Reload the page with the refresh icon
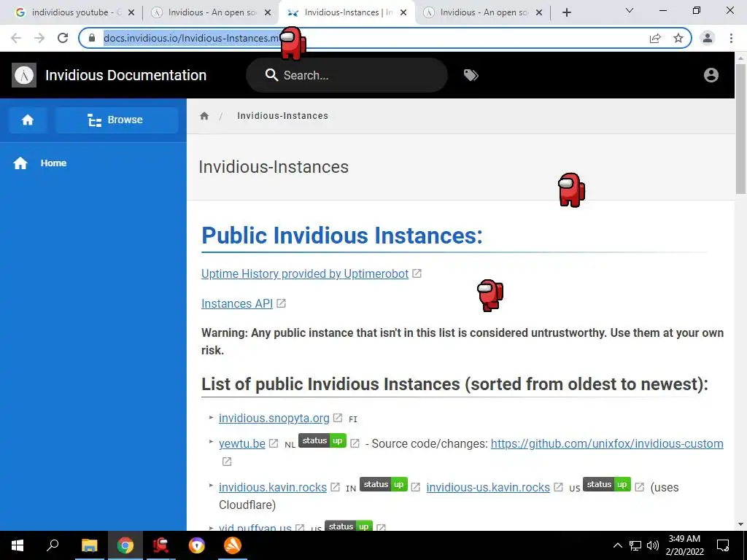747x560 pixels. pos(63,38)
